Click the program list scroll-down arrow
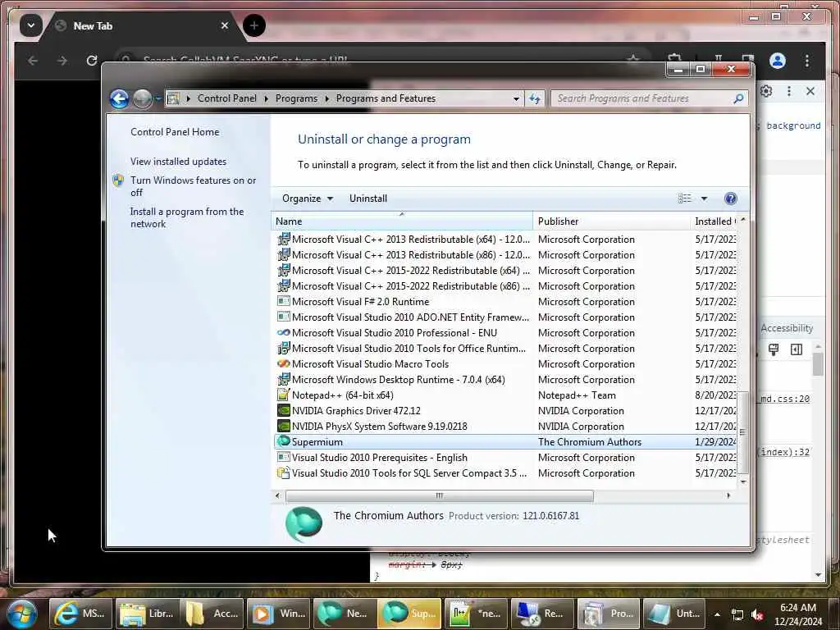This screenshot has height=630, width=840. (x=742, y=482)
